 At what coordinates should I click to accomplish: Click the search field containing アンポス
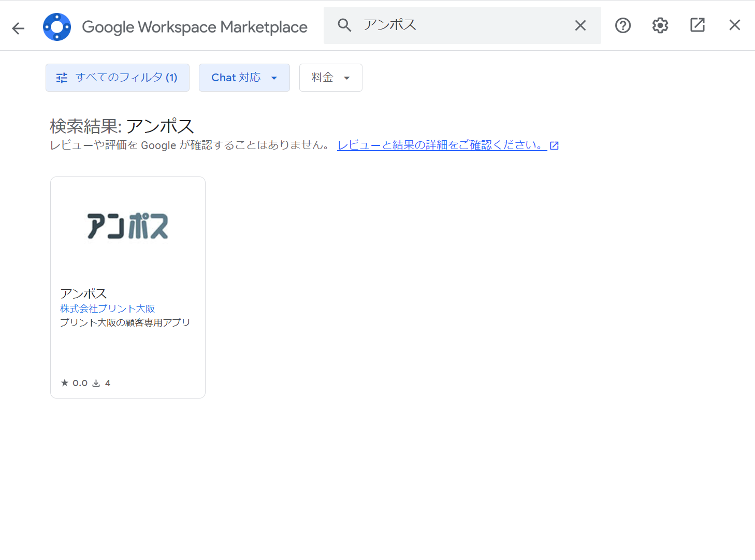pyautogui.click(x=462, y=25)
